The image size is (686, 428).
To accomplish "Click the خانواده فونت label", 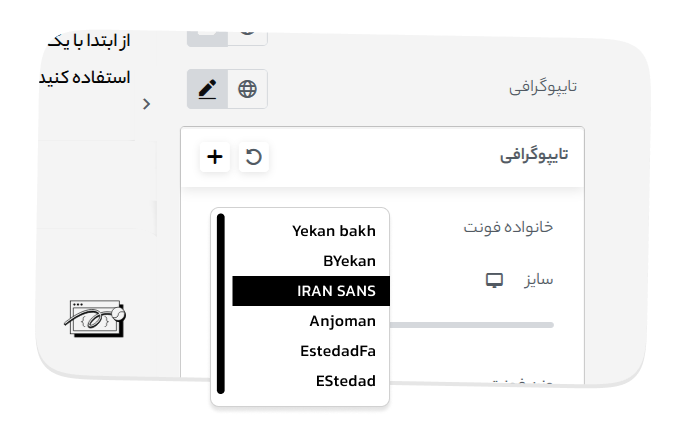I will (507, 227).
